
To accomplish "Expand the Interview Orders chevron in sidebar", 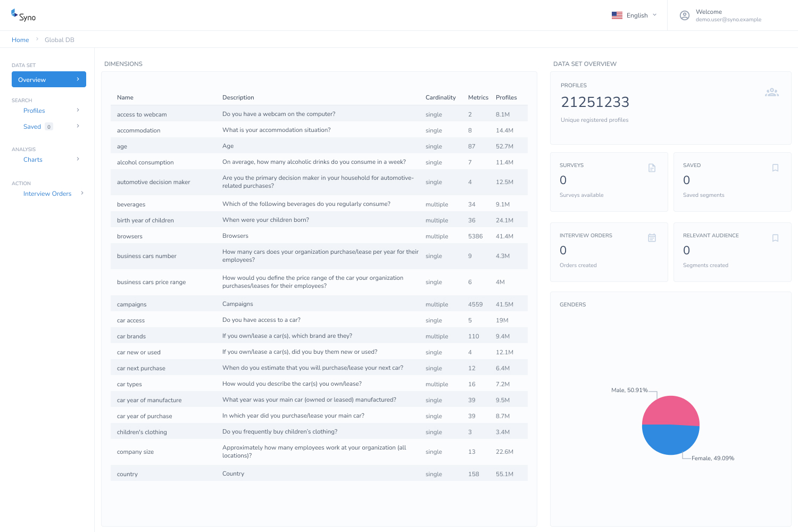I will pyautogui.click(x=82, y=193).
